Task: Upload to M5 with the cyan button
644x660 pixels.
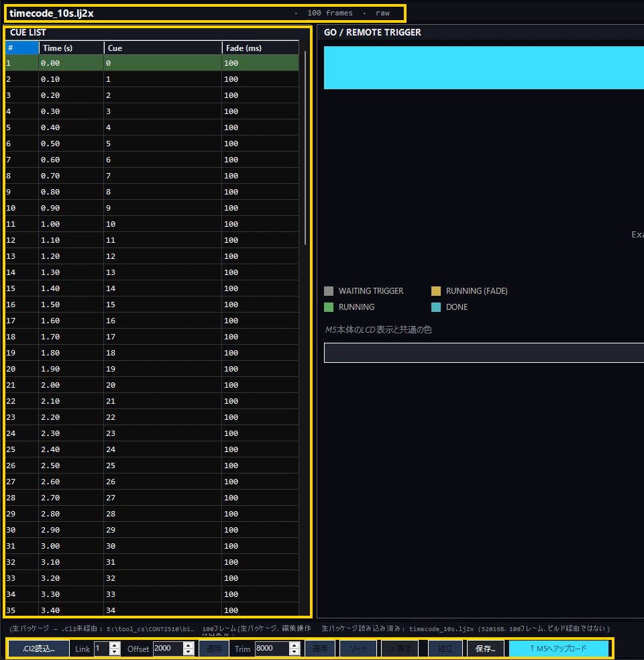Action: [559, 649]
